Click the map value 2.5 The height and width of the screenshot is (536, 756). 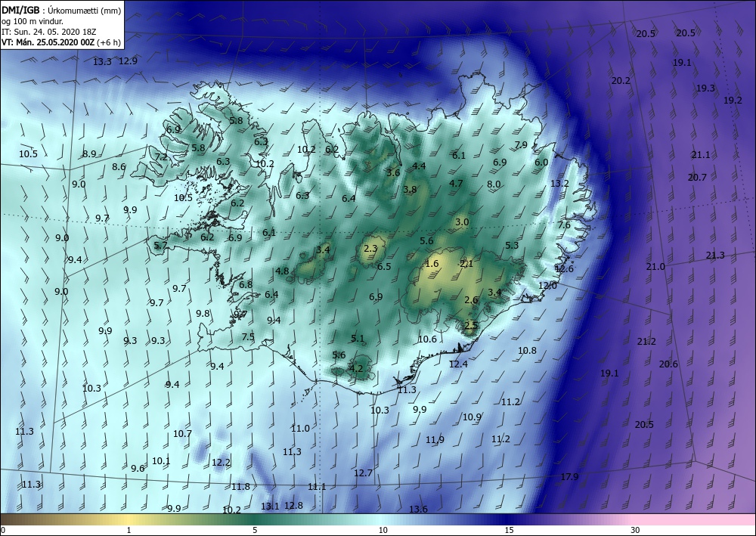[471, 325]
